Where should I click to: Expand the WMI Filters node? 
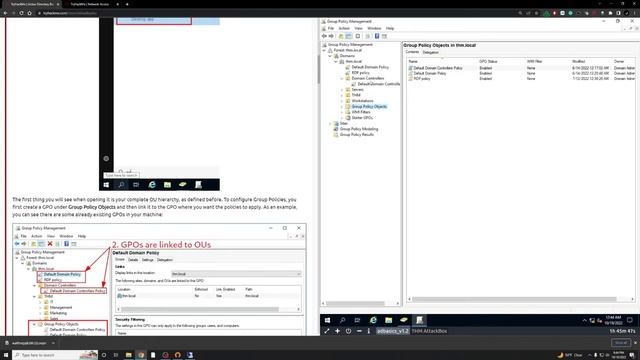pyautogui.click(x=342, y=112)
